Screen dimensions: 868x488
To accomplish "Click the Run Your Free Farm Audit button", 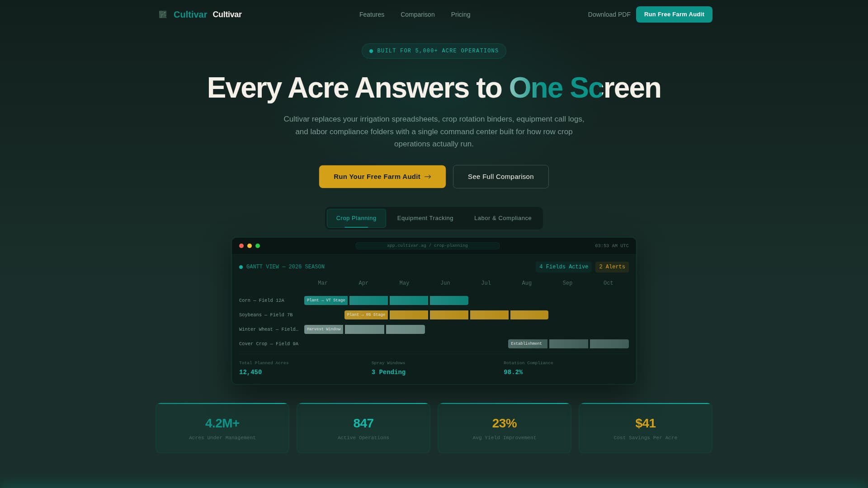I will pos(382,177).
